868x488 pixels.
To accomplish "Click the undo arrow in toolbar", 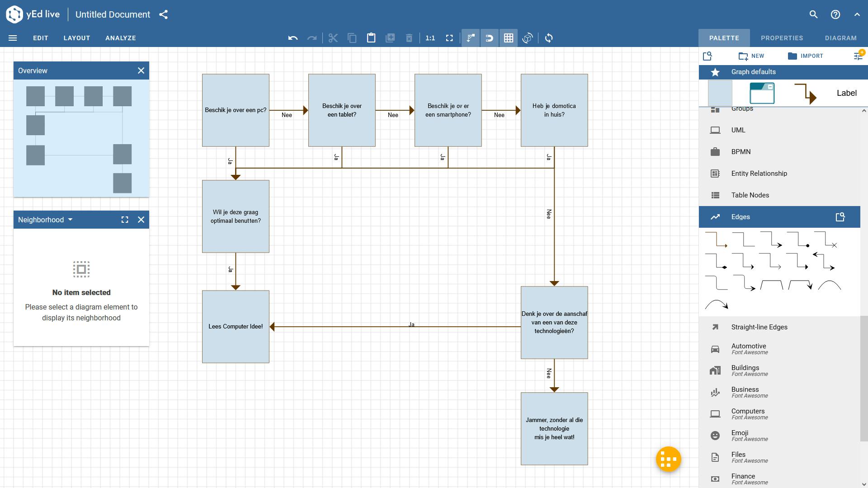I will [293, 38].
